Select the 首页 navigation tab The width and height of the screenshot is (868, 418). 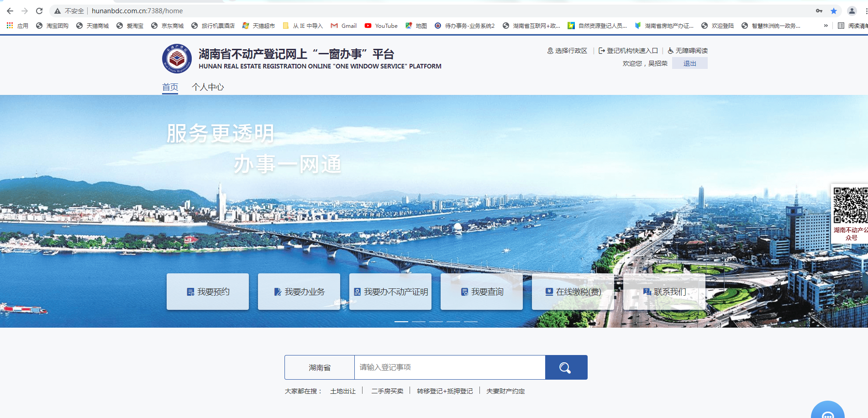[x=170, y=87]
